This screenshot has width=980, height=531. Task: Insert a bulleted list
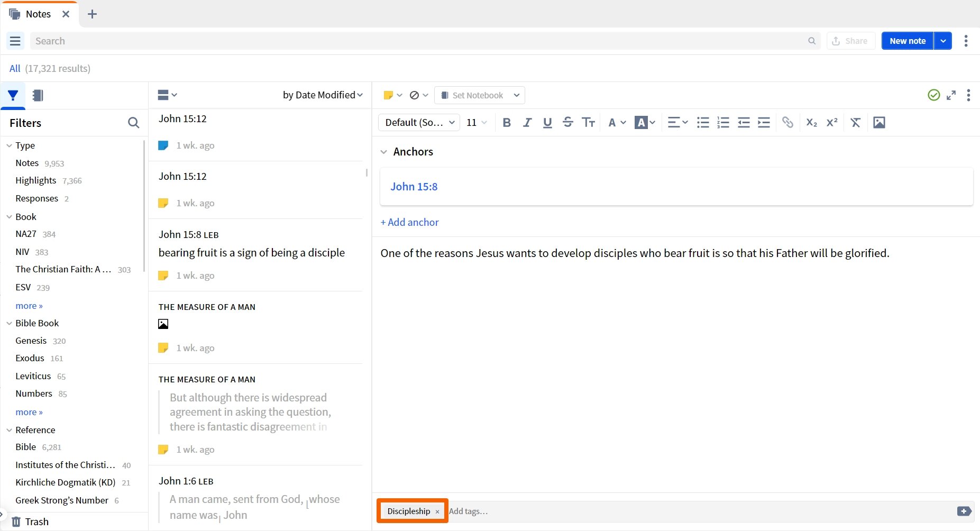[x=703, y=122]
